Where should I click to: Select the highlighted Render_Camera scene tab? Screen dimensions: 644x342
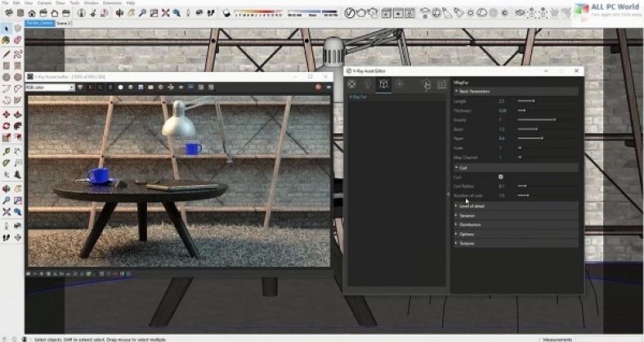click(40, 24)
